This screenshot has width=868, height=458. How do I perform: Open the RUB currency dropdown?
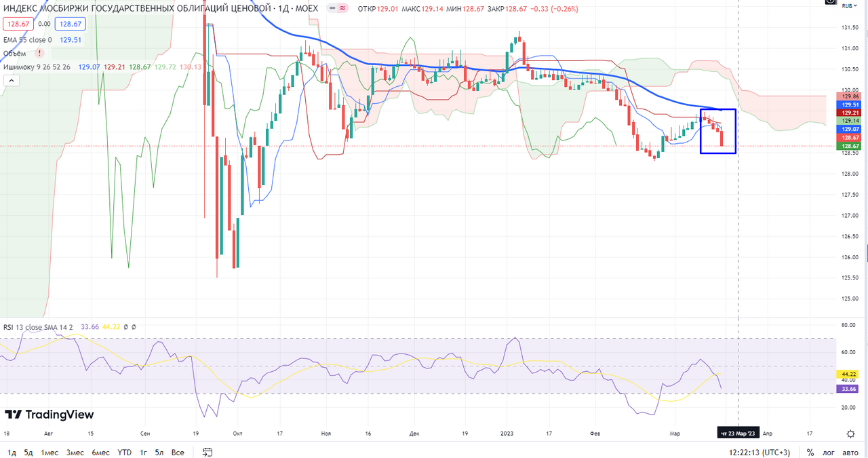(x=850, y=7)
